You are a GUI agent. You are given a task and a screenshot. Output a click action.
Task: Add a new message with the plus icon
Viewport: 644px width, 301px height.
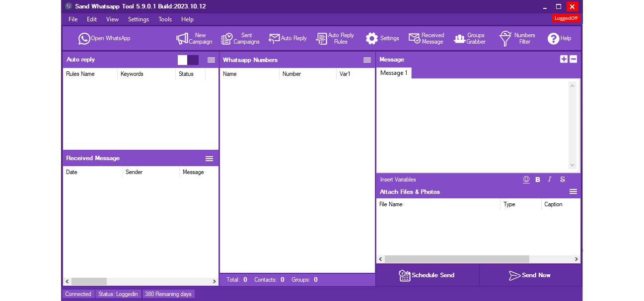coord(564,59)
